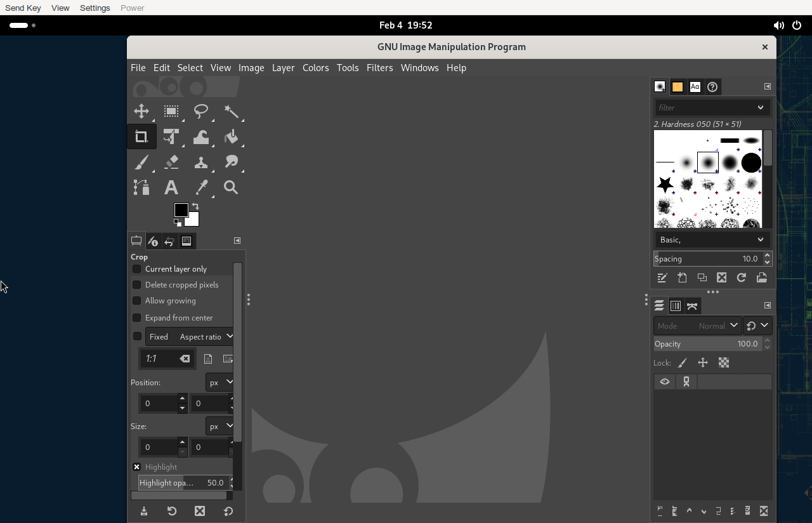
Task: Switch to the Patterns tab
Action: [678, 87]
